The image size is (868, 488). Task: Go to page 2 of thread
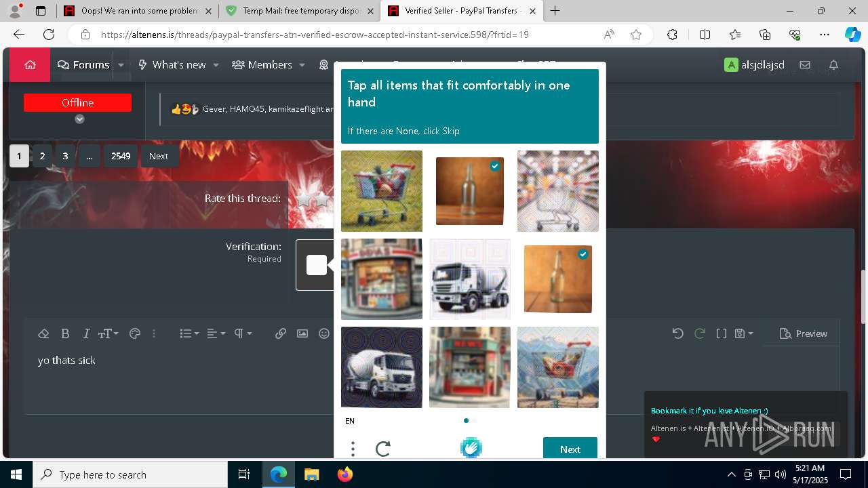point(42,156)
